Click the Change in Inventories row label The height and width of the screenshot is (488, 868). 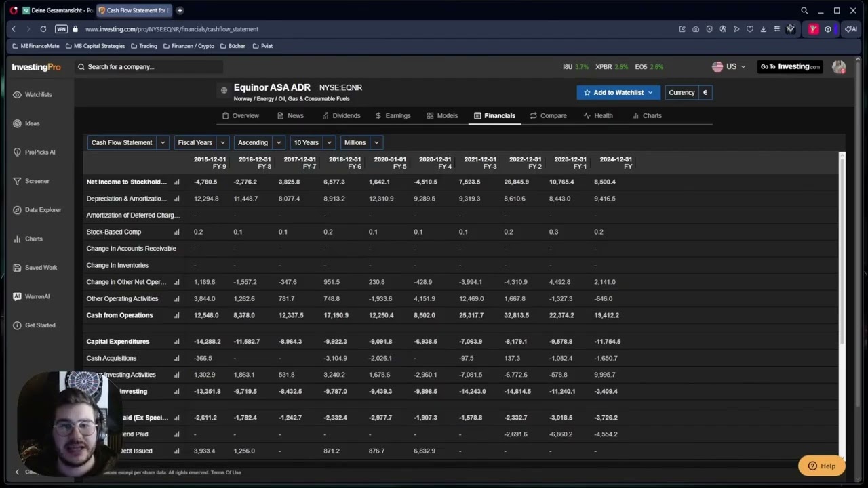[x=117, y=265]
